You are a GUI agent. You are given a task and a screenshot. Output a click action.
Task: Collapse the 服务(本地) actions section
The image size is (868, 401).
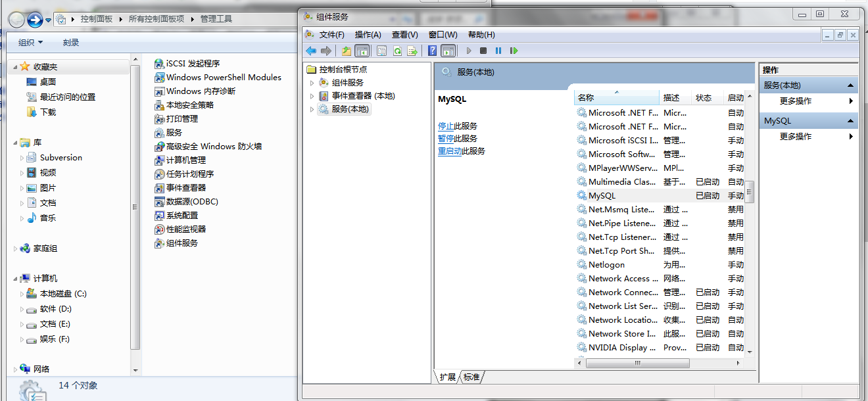[850, 85]
